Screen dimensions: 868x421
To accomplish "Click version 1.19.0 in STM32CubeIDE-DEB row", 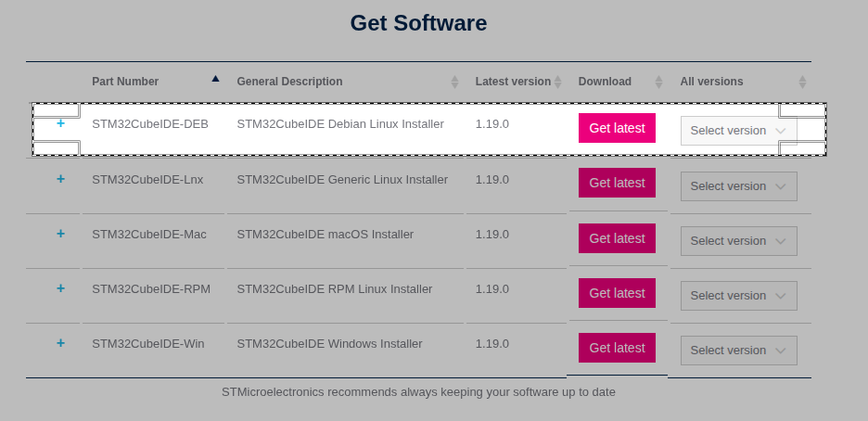I will (x=492, y=124).
